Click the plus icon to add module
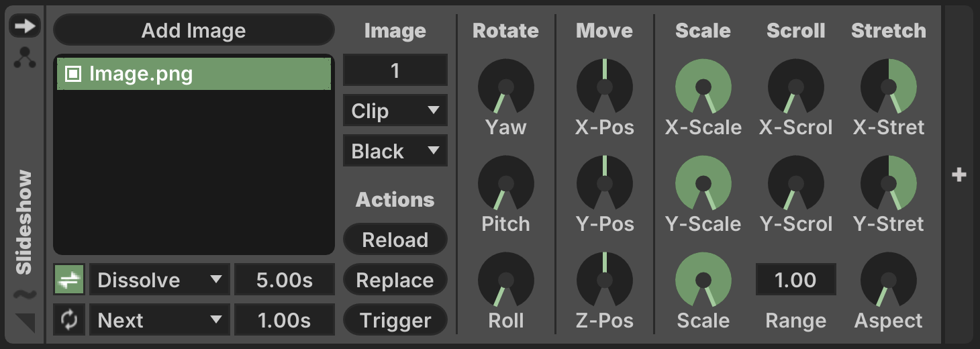 [x=959, y=175]
